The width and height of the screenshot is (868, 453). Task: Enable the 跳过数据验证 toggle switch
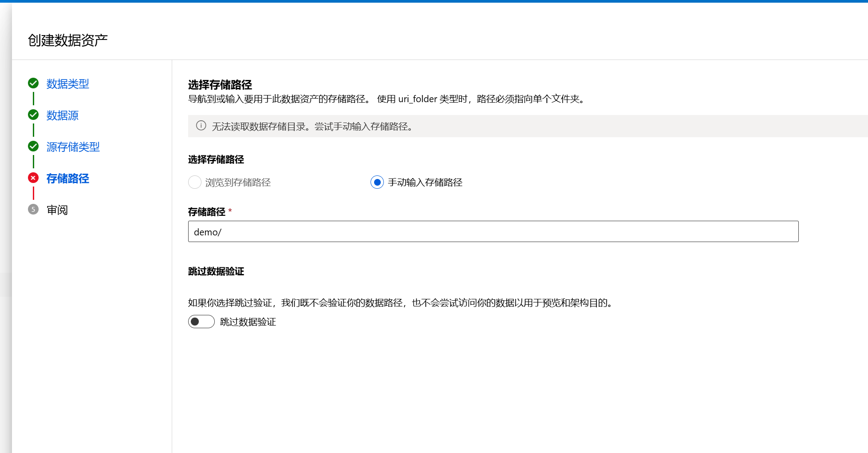201,322
